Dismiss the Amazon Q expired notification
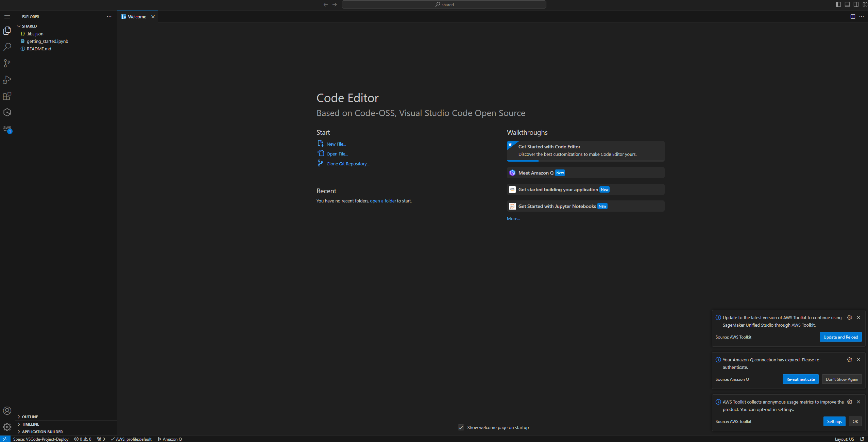This screenshot has height=442, width=868. click(858, 360)
